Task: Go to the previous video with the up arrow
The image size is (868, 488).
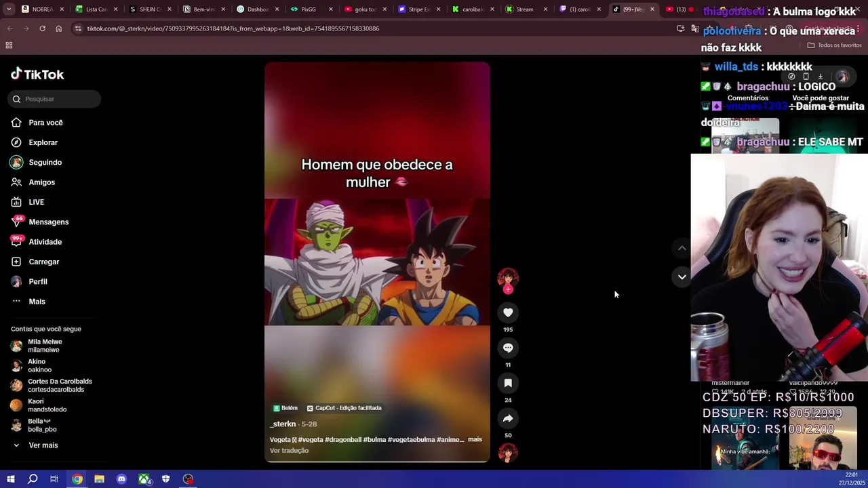Action: click(x=682, y=248)
